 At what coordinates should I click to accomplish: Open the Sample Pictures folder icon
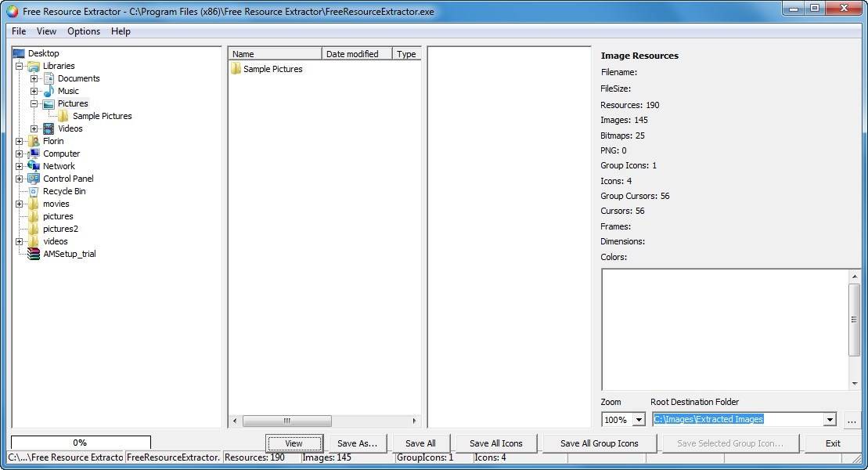63,116
